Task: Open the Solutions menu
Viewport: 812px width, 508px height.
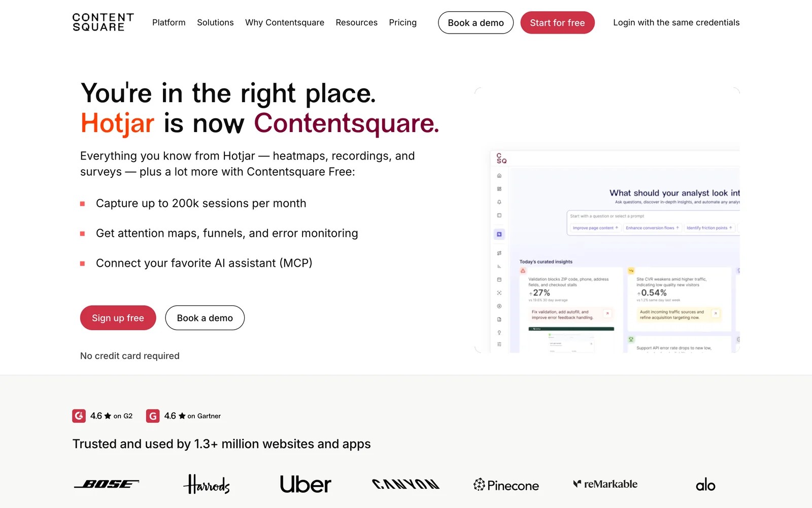Action: [215, 22]
